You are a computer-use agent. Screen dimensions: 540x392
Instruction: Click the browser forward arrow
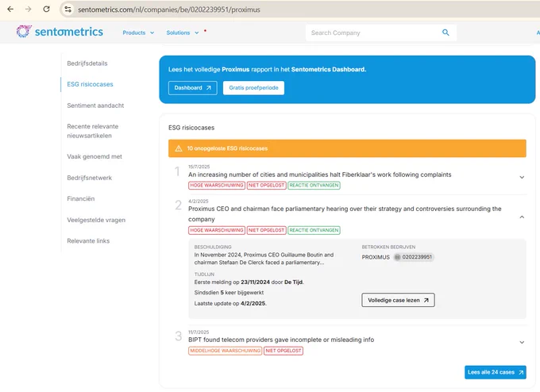pos(29,10)
